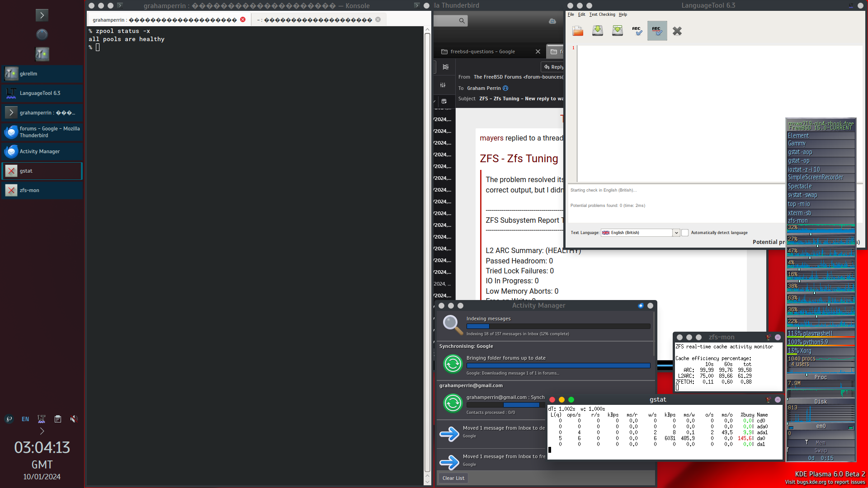Click Clear List in Activity Manager
The image size is (868, 488).
(x=453, y=478)
